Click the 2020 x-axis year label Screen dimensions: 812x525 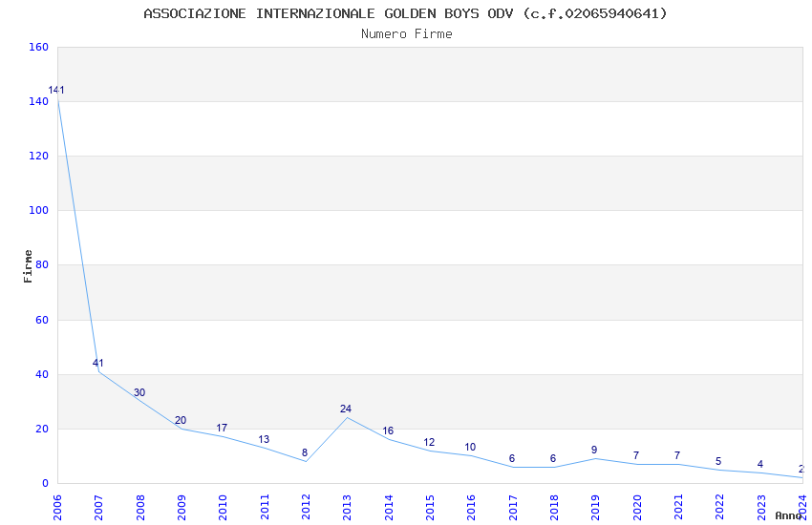click(637, 507)
